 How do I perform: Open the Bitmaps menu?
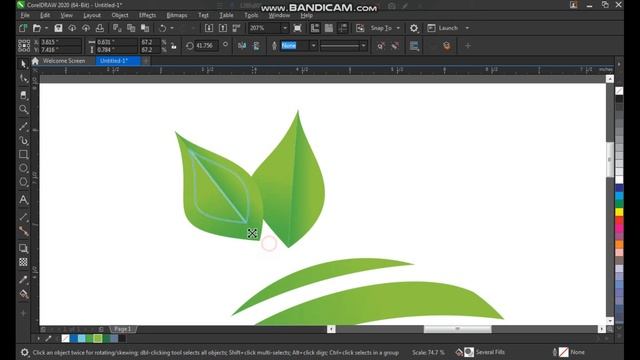point(177,15)
